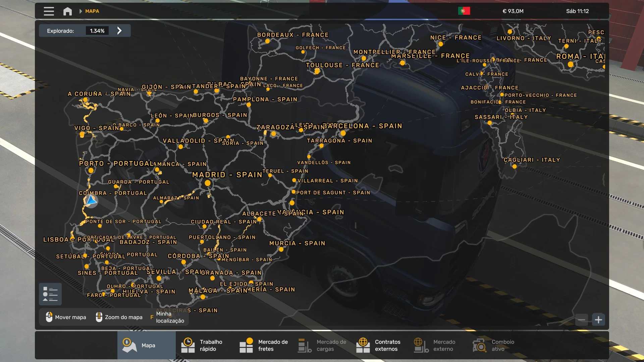Click the Madrid city marker dot
The width and height of the screenshot is (644, 362).
(208, 183)
